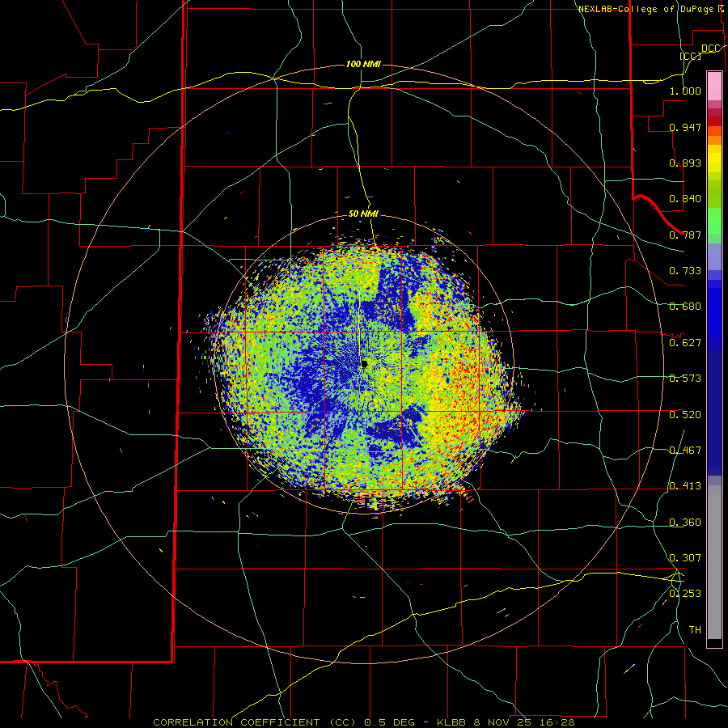Select the 0.467 color scale value
This screenshot has width=728, height=728.
[x=685, y=451]
